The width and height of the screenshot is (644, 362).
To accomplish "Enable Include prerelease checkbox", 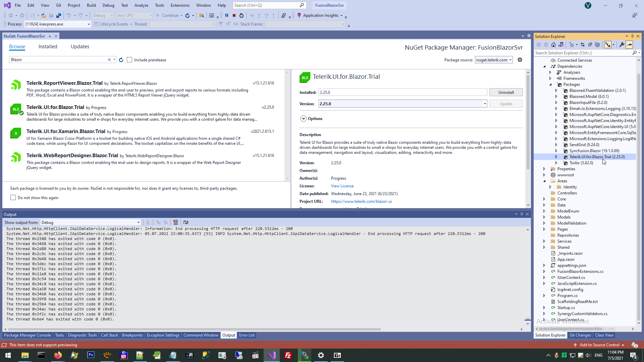I will pyautogui.click(x=129, y=60).
